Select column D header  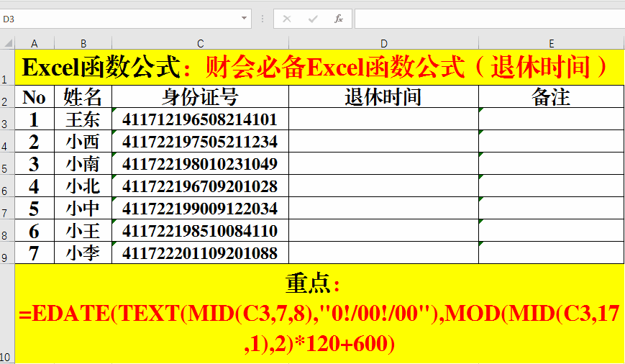pyautogui.click(x=383, y=43)
